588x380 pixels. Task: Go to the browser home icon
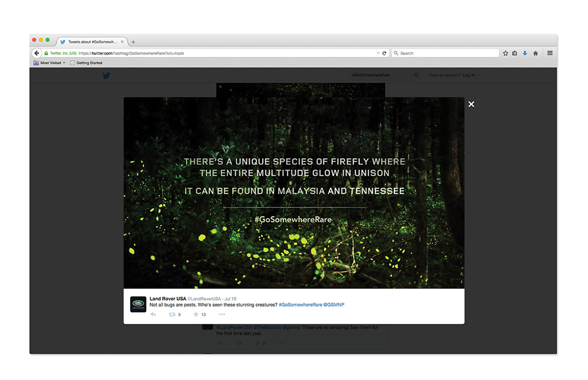click(x=536, y=53)
